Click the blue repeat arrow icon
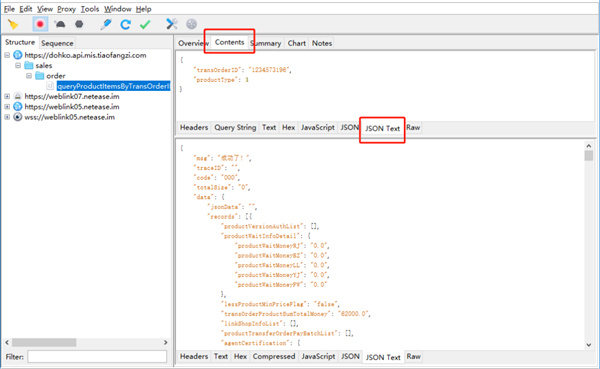 (x=126, y=24)
